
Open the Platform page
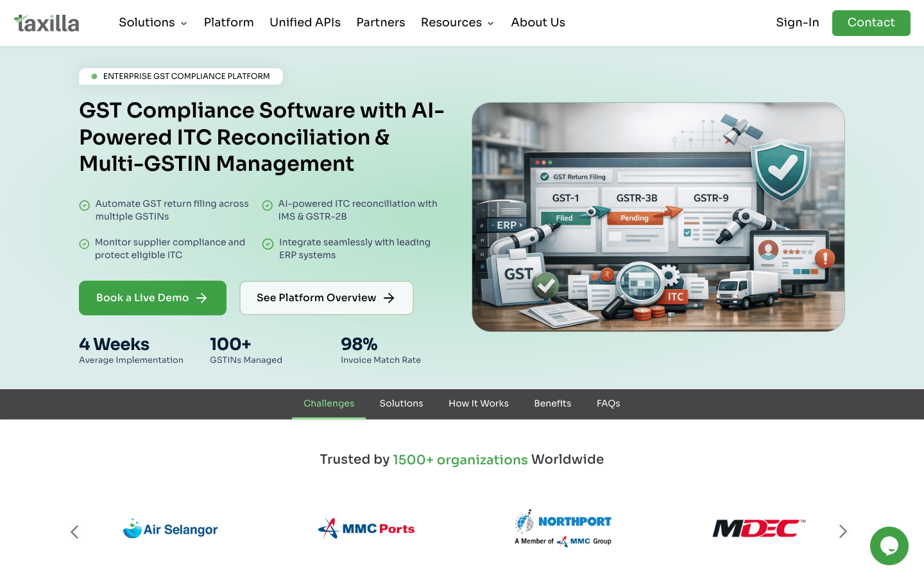pos(229,22)
